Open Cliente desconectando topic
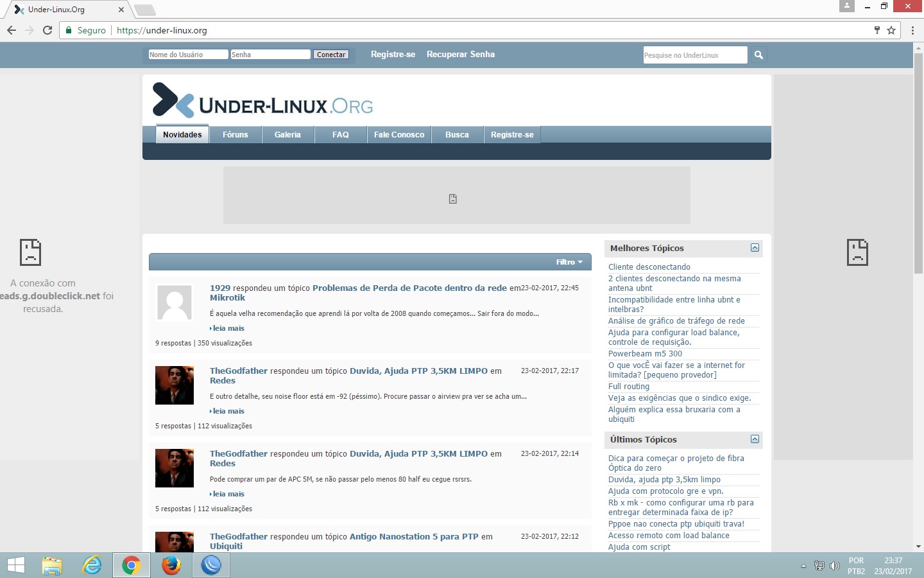The width and height of the screenshot is (924, 578). tap(649, 267)
